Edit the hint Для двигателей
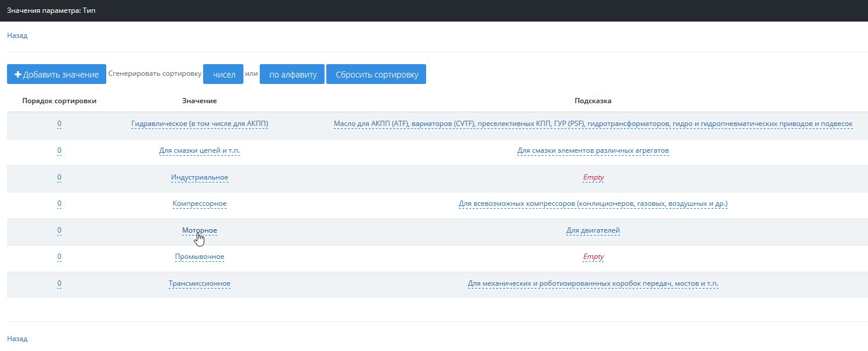The image size is (868, 351). (593, 230)
